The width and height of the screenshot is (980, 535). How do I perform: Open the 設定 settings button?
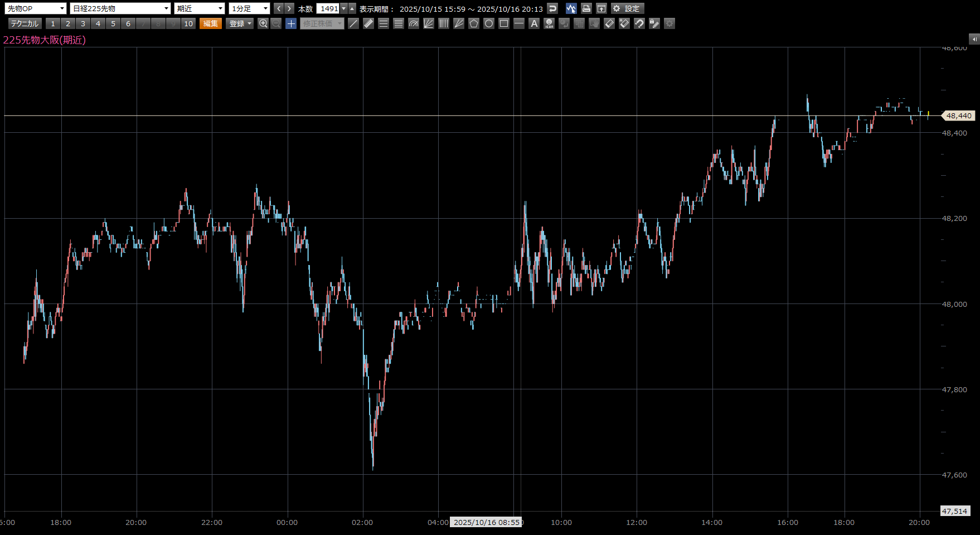[627, 8]
